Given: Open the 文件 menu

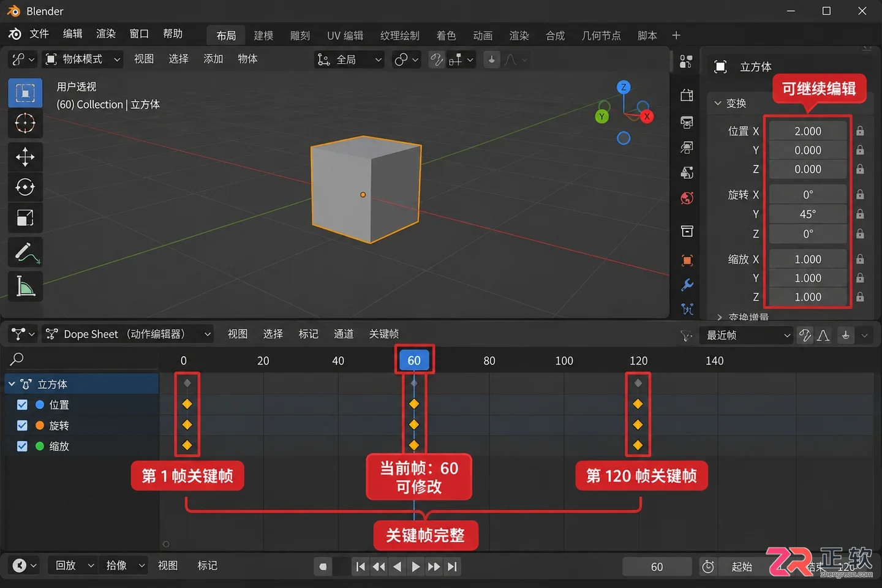Looking at the screenshot, I should [39, 34].
